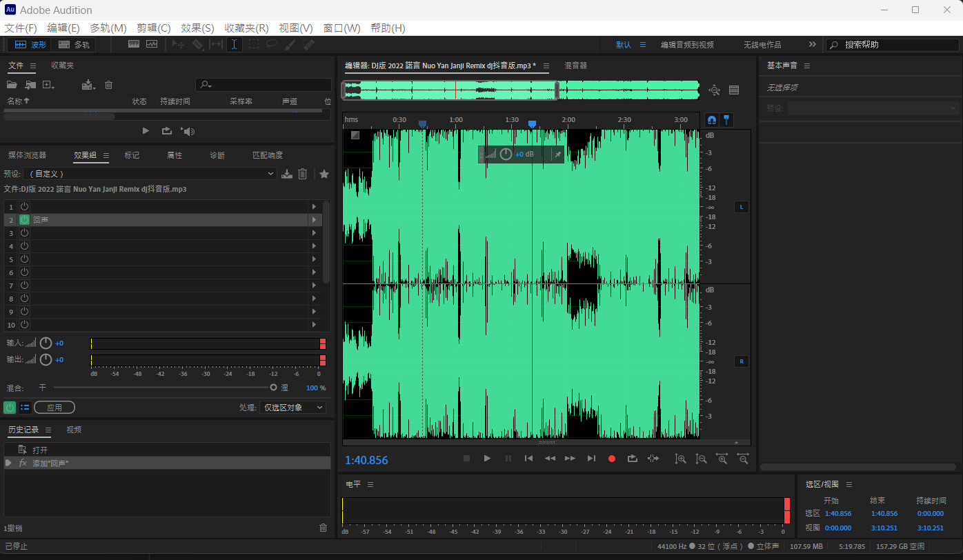Screen dimensions: 963x560
Task: Open the 文件(F) menu
Action: pos(21,28)
